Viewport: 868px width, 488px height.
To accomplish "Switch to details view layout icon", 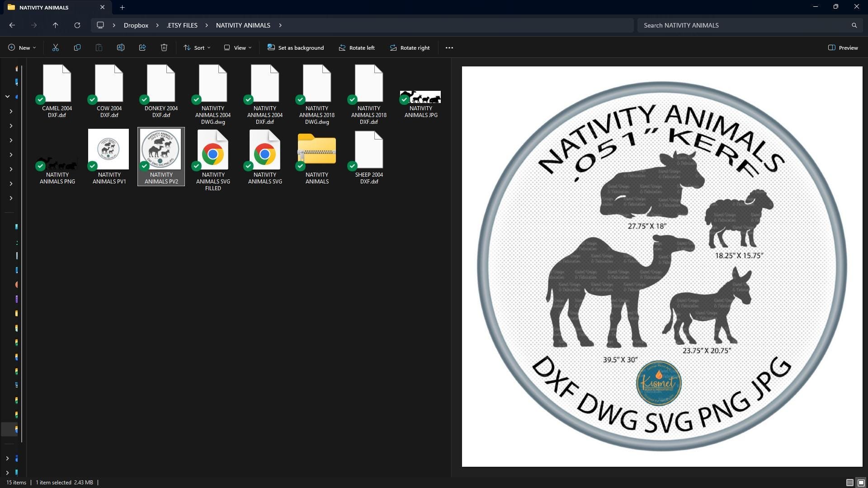I will coord(849,483).
